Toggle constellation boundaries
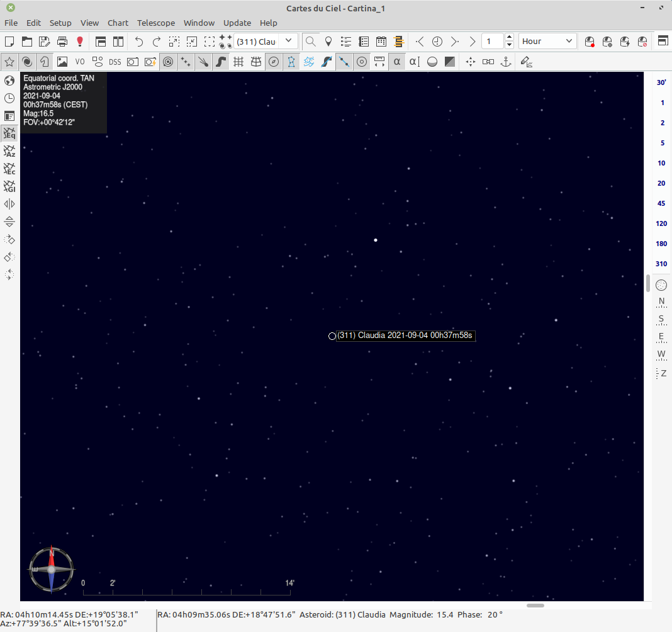This screenshot has width=672, height=632. [308, 62]
